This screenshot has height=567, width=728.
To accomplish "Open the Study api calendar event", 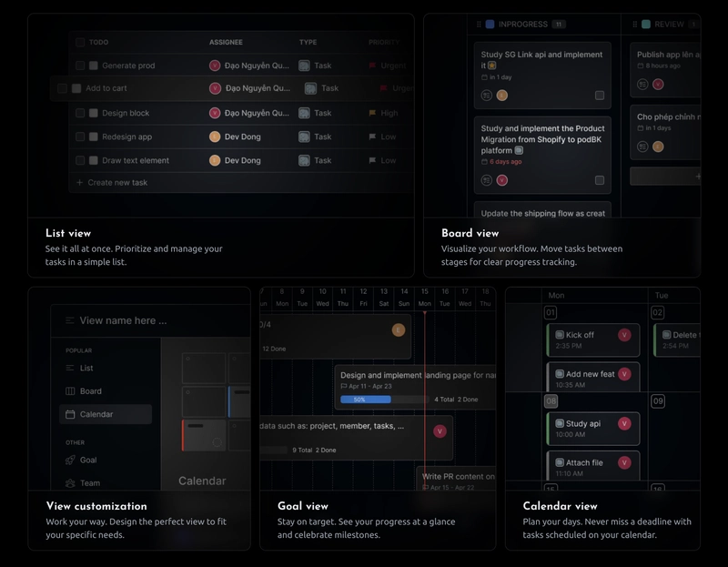I will (593, 429).
